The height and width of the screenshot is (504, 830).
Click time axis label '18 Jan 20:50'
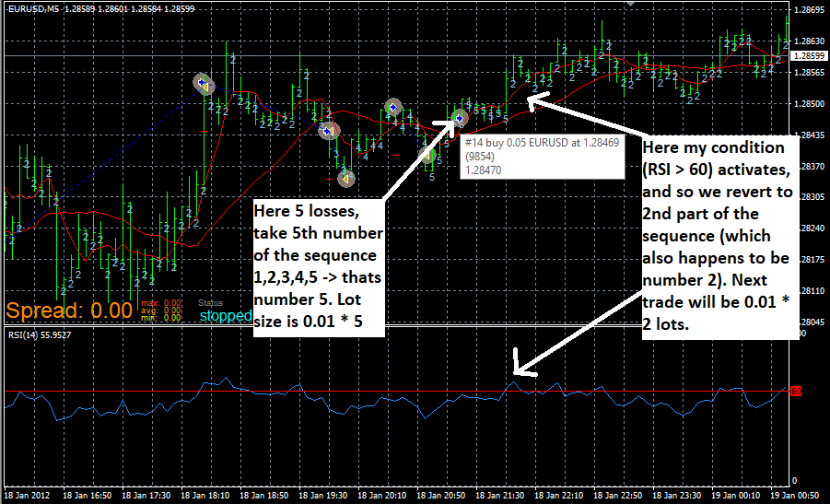pyautogui.click(x=441, y=496)
